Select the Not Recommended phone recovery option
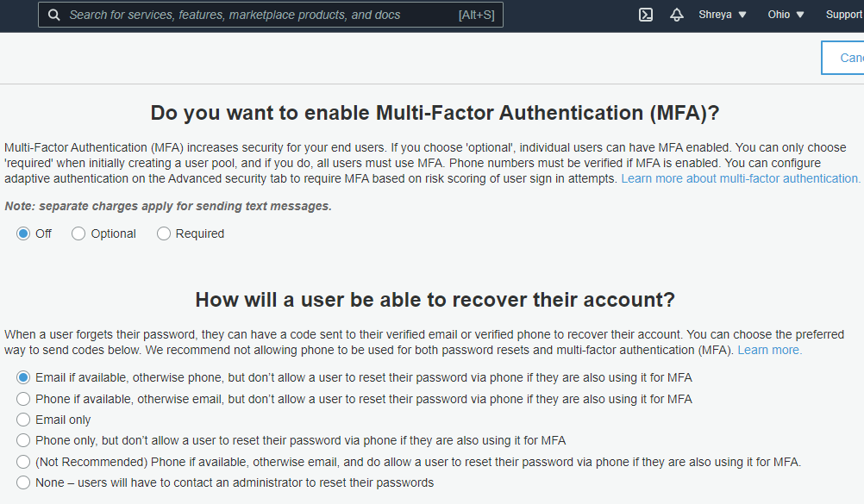Image resolution: width=864 pixels, height=504 pixels. (x=23, y=462)
